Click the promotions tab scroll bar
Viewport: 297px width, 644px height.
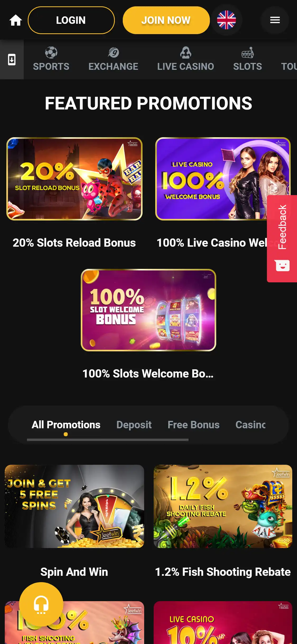[108, 440]
